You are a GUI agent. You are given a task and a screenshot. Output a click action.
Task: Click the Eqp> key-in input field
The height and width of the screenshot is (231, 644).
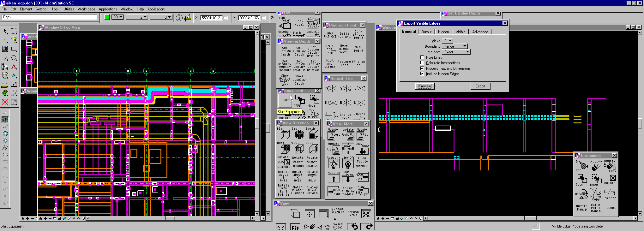tap(50, 17)
